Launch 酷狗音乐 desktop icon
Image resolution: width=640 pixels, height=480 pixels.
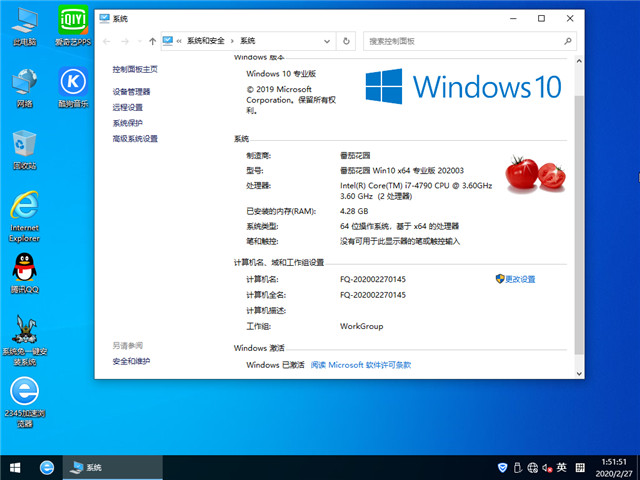click(73, 88)
